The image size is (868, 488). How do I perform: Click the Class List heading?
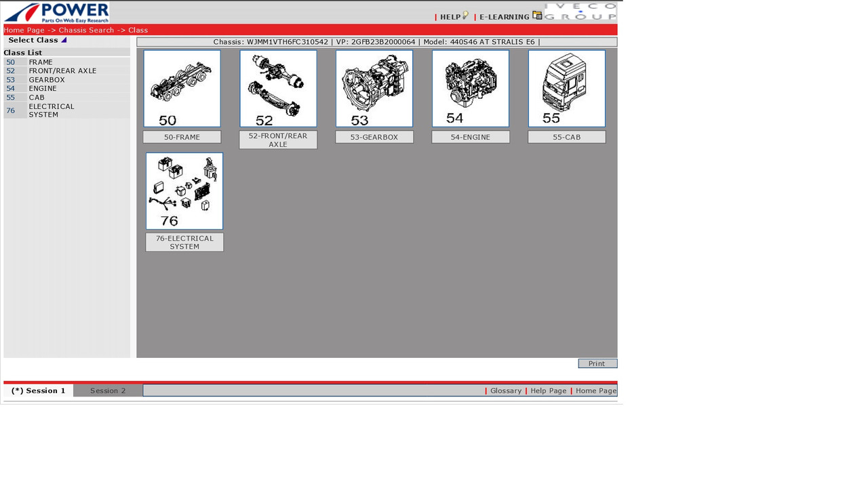point(23,52)
